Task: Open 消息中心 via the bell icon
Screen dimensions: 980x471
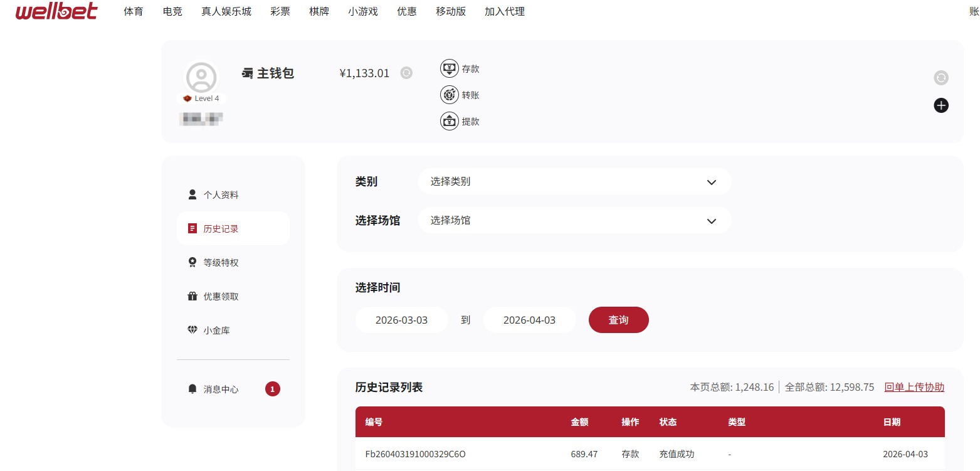Action: [x=192, y=389]
